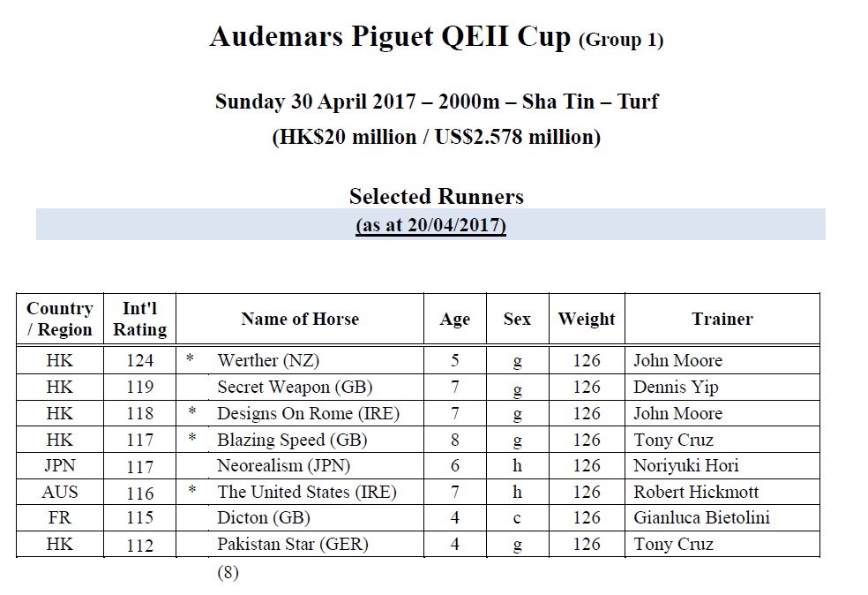Click trainer name Noriyuki Hori
Viewport: 868px width, 595px height.
pos(685,465)
